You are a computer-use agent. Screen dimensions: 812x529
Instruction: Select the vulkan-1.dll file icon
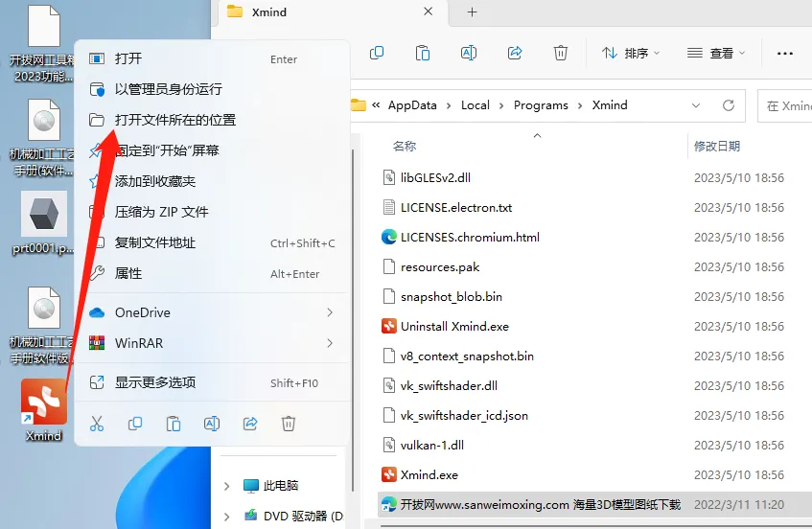389,446
